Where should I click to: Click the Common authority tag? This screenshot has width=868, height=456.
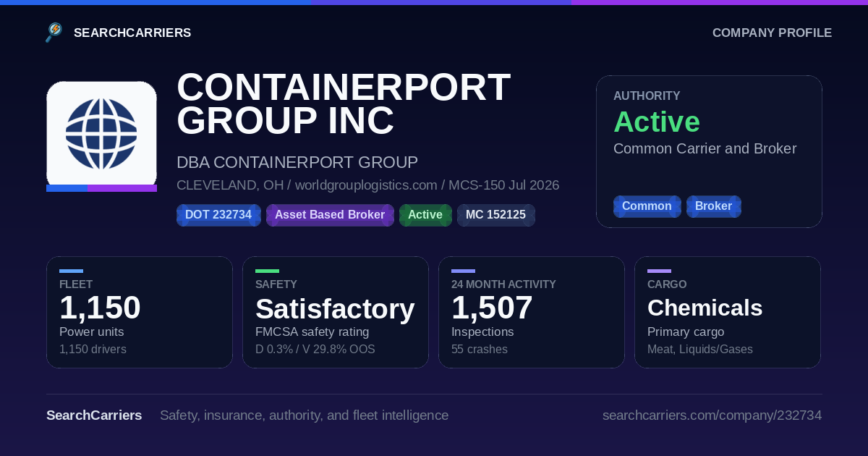pyautogui.click(x=647, y=206)
